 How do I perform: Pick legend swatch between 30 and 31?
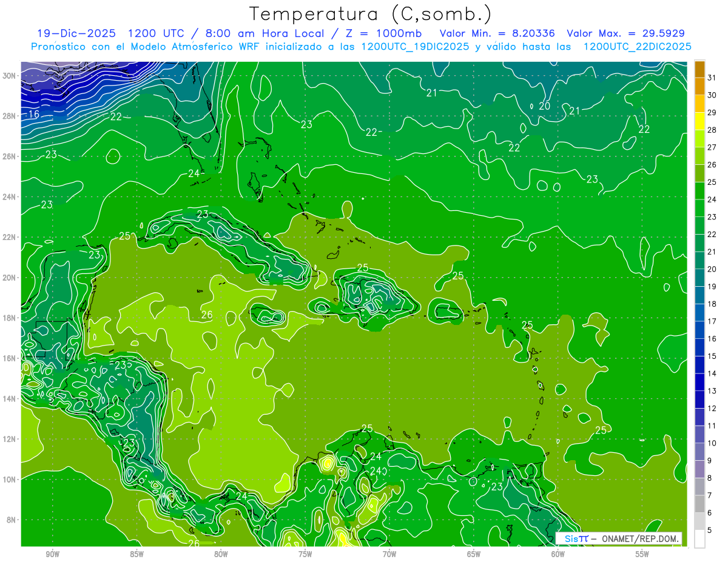699,86
